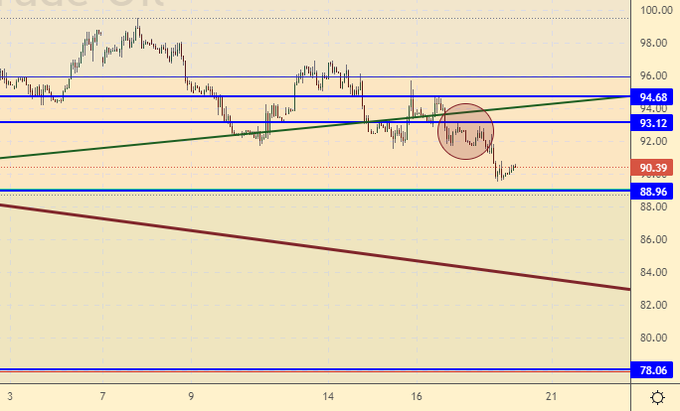The image size is (680, 411).
Task: Click the 100.00 price axis label
Action: [656, 10]
